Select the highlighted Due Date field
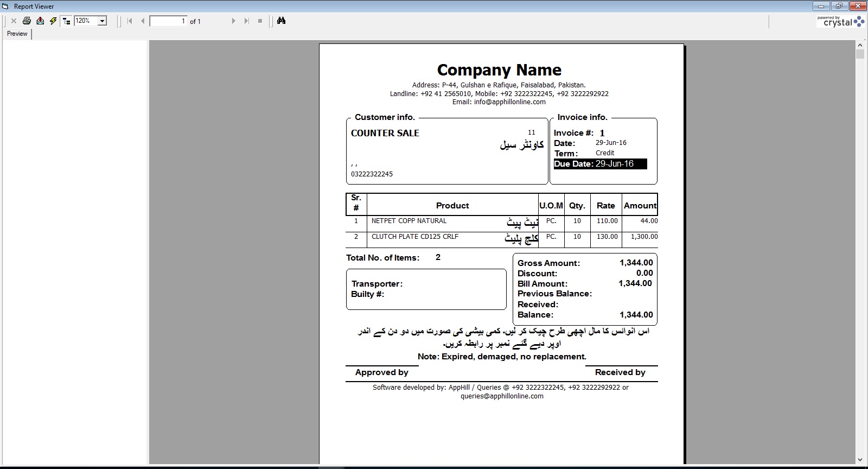 [x=600, y=164]
